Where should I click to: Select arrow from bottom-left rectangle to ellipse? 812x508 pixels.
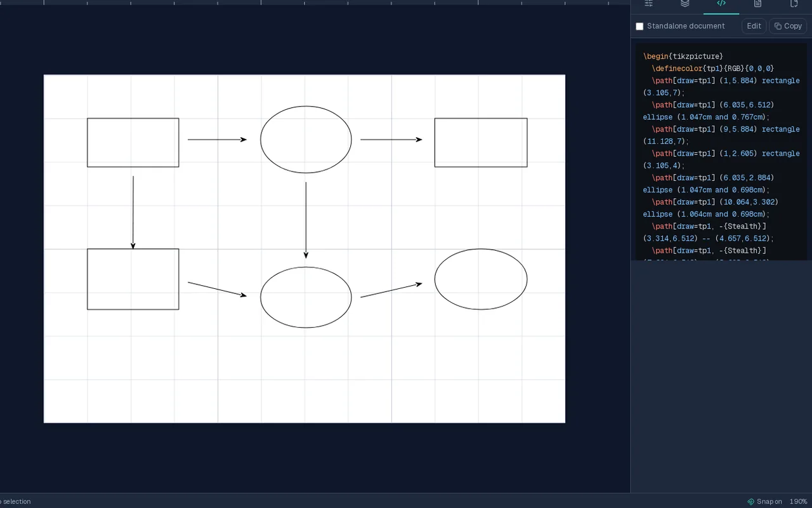pos(217,290)
